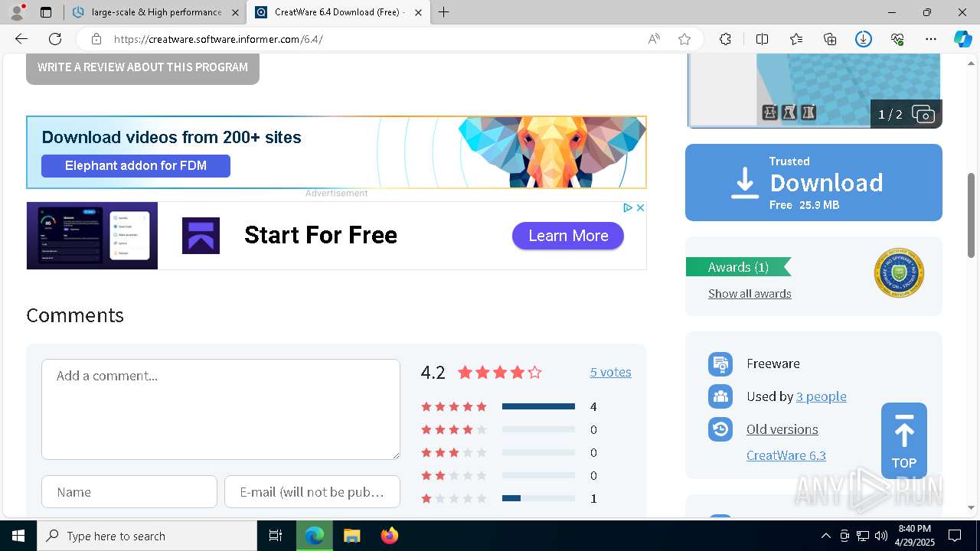The height and width of the screenshot is (551, 980).
Task: Close the large-scale & High performance tab
Action: pos(235,12)
